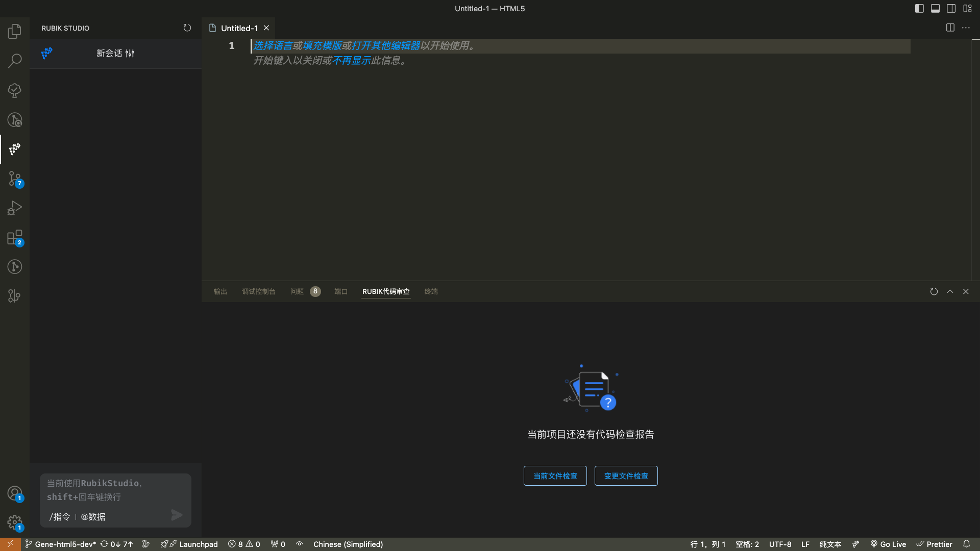The height and width of the screenshot is (551, 980).
Task: Click the 变更文件检查 button
Action: click(626, 476)
